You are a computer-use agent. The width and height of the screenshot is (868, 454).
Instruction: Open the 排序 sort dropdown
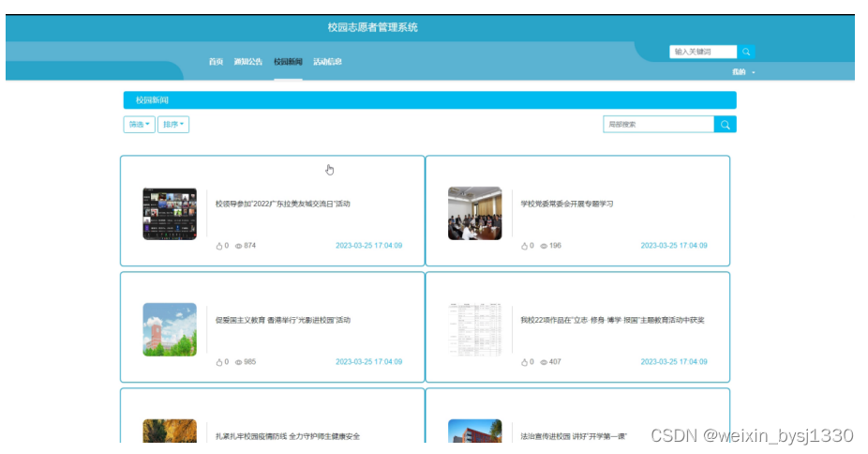click(173, 125)
